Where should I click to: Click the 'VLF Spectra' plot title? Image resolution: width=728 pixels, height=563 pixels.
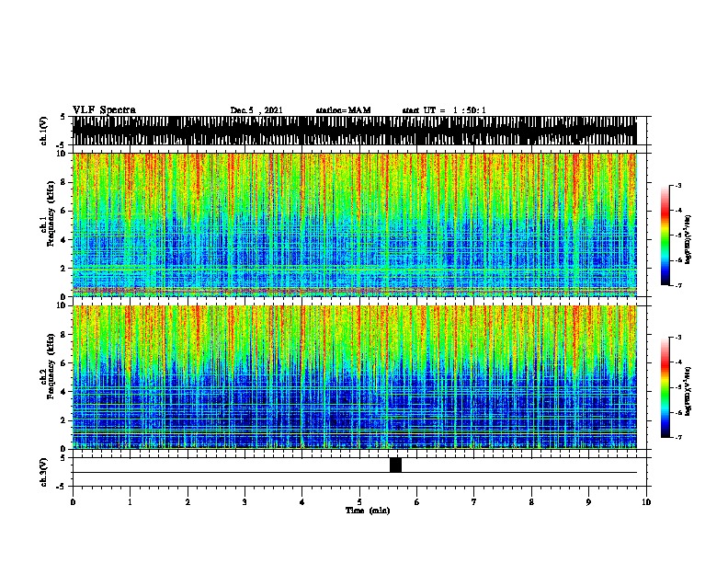(104, 110)
